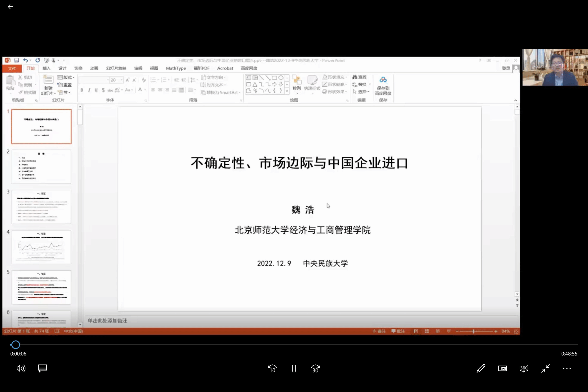The image size is (588, 392).
Task: Open the more options ellipsis menu
Action: click(x=567, y=368)
